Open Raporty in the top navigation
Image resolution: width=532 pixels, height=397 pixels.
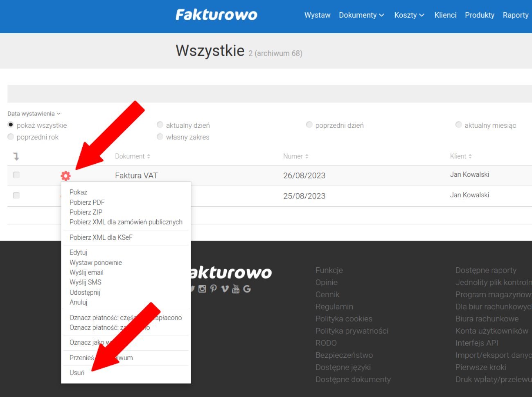[x=516, y=15]
